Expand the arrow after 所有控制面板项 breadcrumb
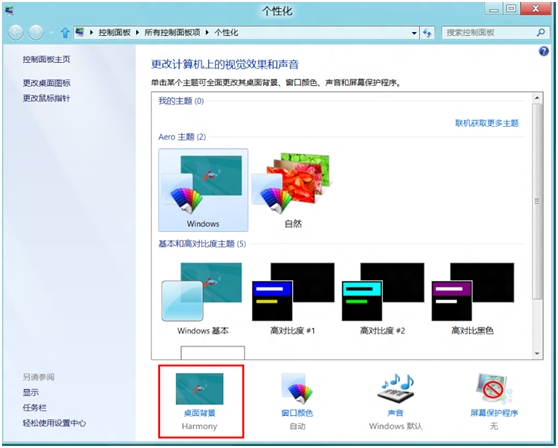The image size is (558, 448). tap(207, 33)
